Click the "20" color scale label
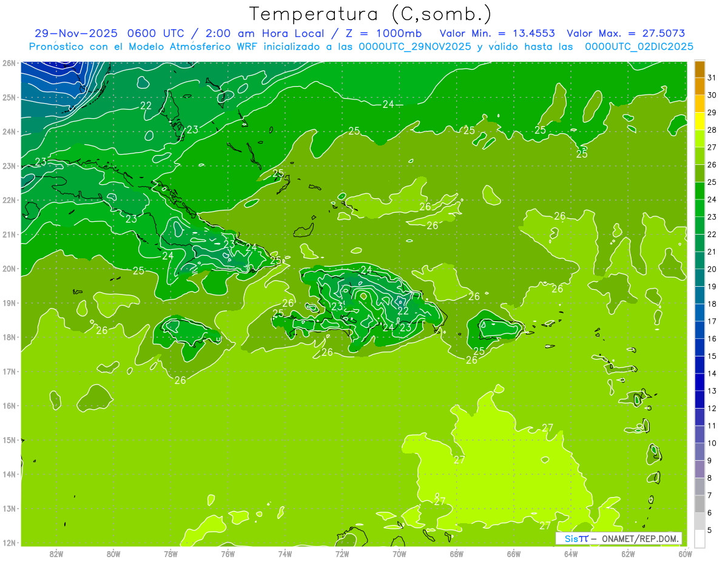Image resolution: width=728 pixels, height=562 pixels. [x=712, y=269]
